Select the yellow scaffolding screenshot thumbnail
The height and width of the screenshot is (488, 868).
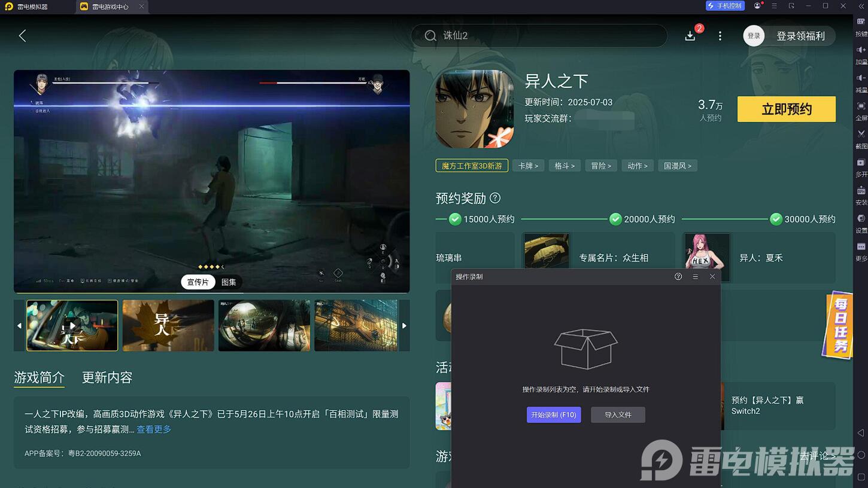[x=356, y=325]
